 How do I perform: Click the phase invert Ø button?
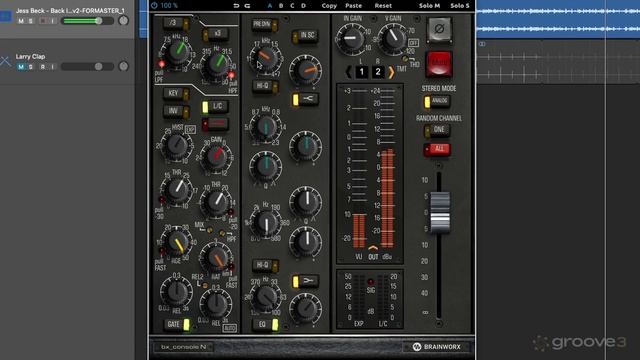click(x=439, y=29)
